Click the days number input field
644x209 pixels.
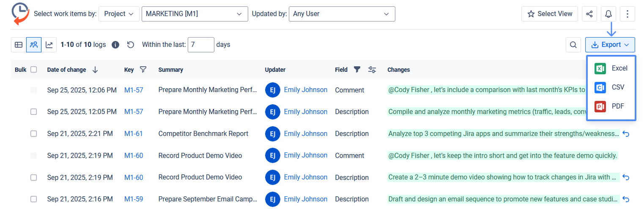point(201,45)
